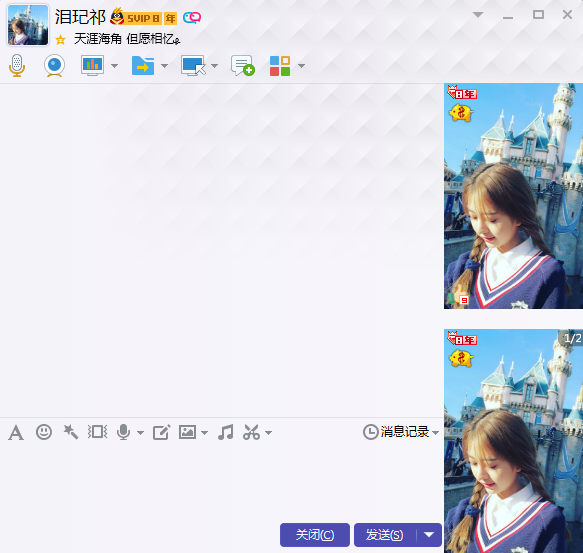
Task: Expand the send picture dropdown arrow
Action: [x=204, y=433]
